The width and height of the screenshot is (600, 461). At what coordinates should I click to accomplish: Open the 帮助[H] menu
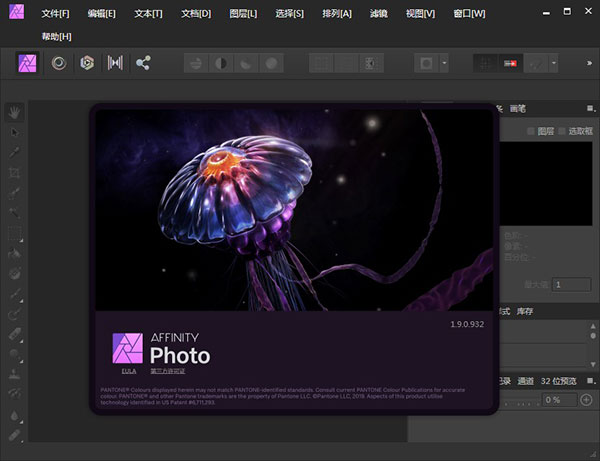57,37
